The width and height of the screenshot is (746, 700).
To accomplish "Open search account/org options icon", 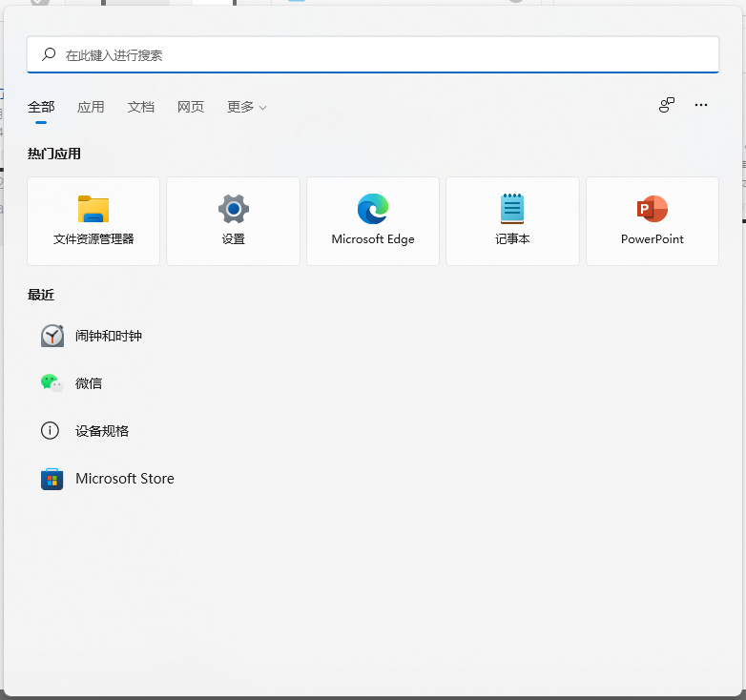I will 667,105.
